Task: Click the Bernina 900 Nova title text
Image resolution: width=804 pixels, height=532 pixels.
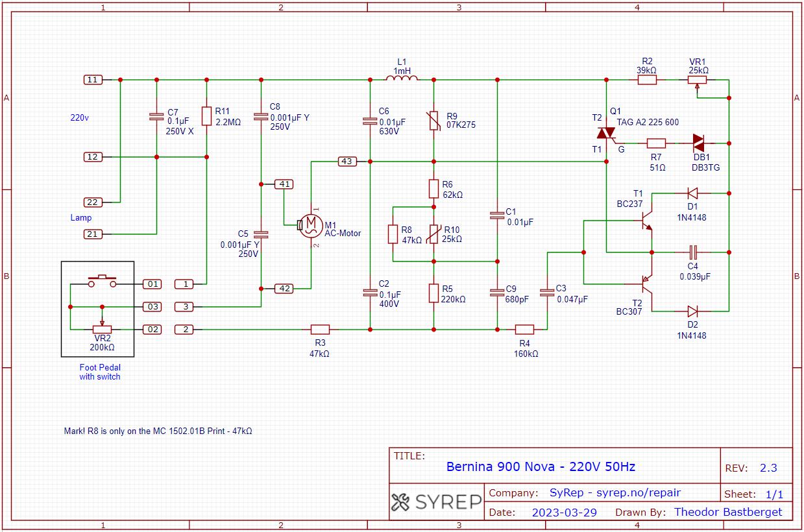Action: point(541,466)
